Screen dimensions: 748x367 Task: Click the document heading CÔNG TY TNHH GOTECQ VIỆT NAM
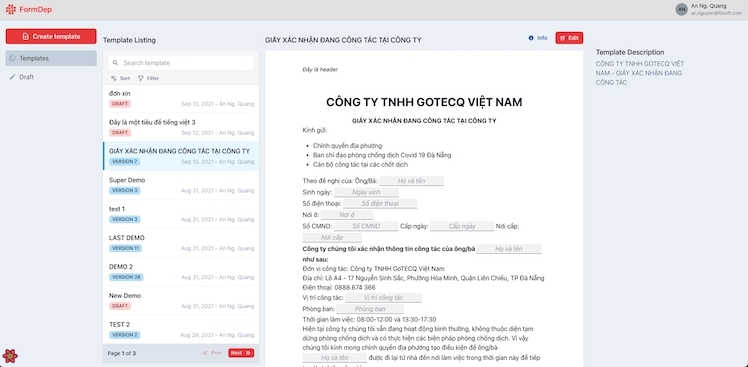[x=424, y=102]
